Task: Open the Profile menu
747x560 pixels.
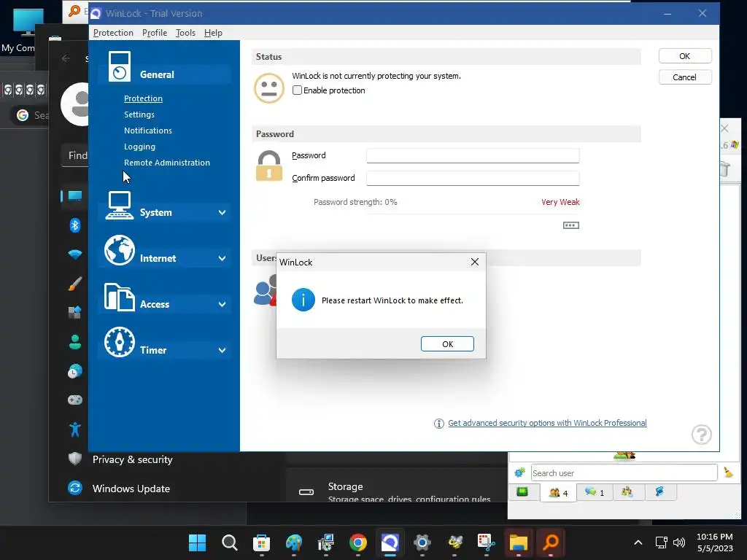Action: (155, 33)
